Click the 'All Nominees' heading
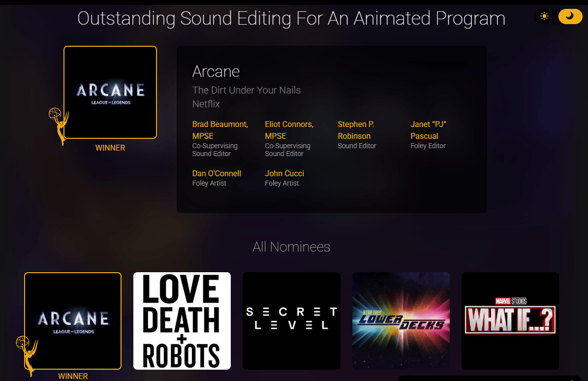 291,247
